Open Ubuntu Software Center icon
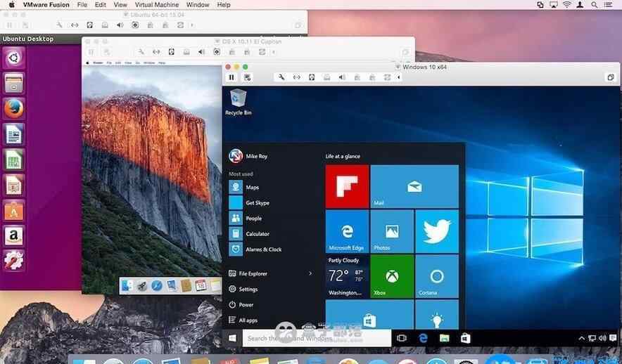The height and width of the screenshot is (364, 622). [x=14, y=210]
